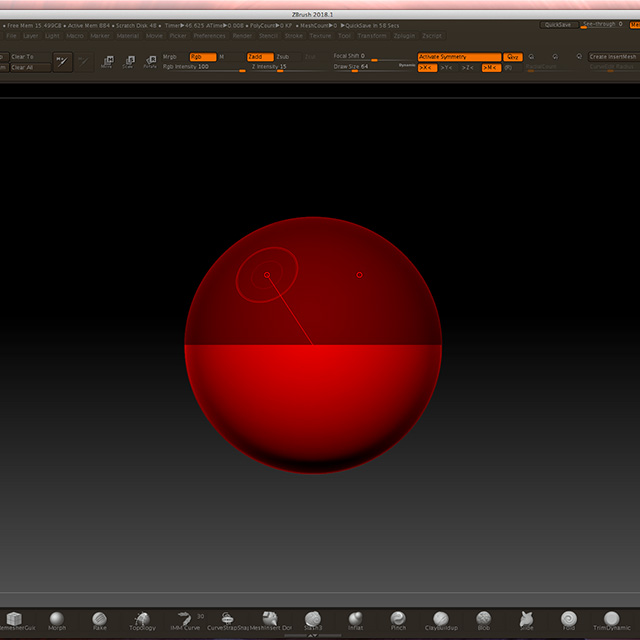Screen dimensions: 640x640
Task: Open the Zscript menu
Action: pos(432,36)
